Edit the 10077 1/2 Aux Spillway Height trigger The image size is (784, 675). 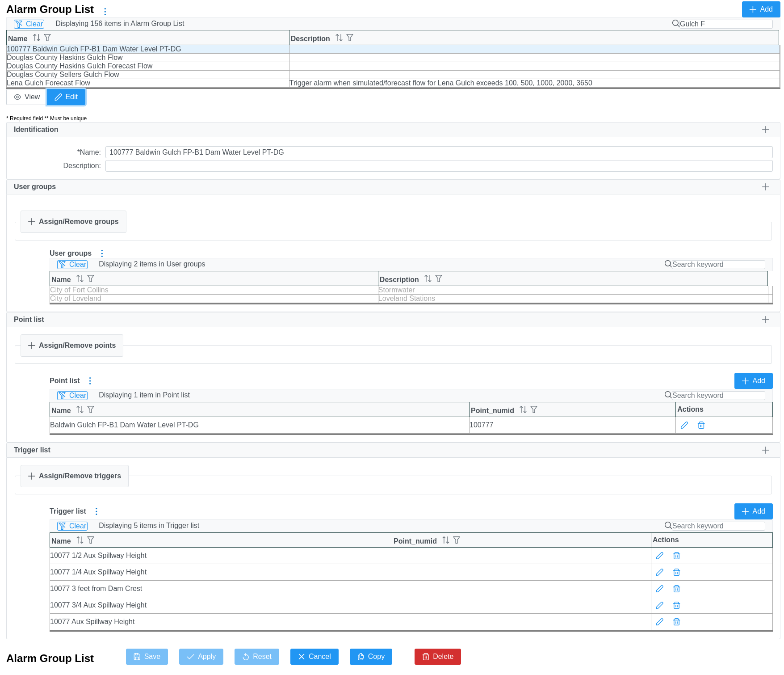click(x=659, y=556)
